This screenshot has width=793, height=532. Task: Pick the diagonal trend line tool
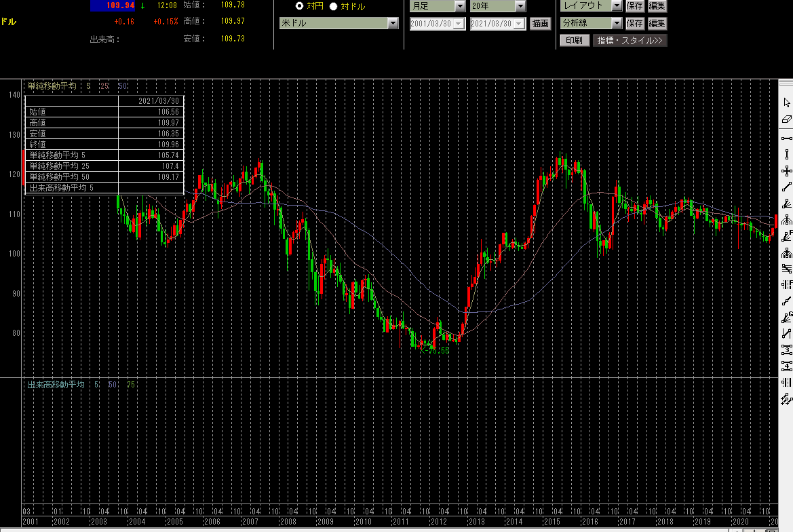[x=787, y=187]
